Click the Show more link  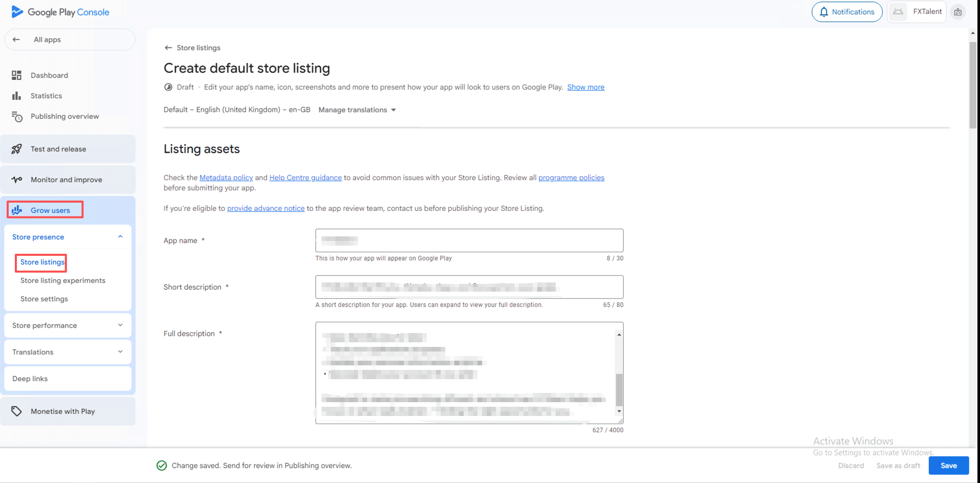click(585, 87)
